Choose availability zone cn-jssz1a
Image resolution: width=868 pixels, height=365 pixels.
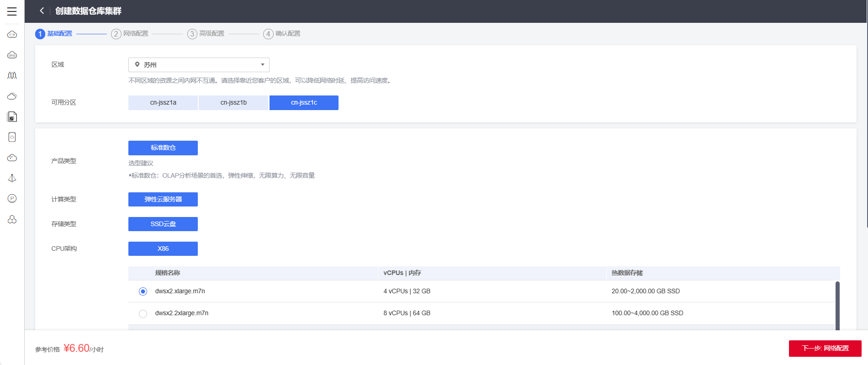[x=163, y=103]
